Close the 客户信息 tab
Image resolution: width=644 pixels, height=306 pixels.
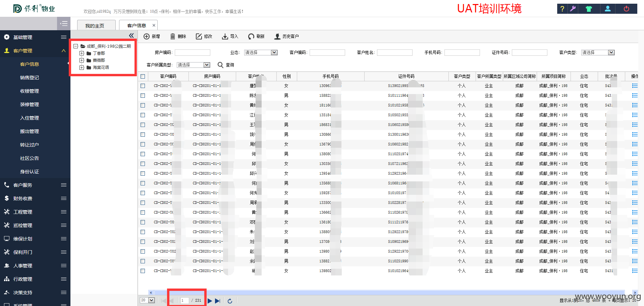coord(154,25)
